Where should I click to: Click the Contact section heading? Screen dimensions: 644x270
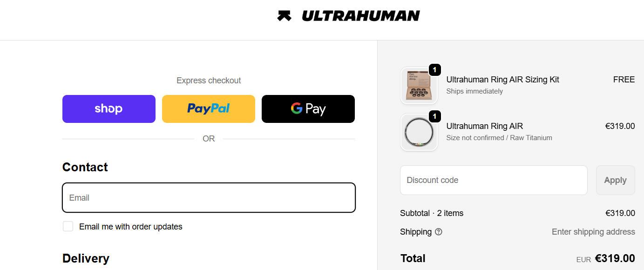click(85, 167)
